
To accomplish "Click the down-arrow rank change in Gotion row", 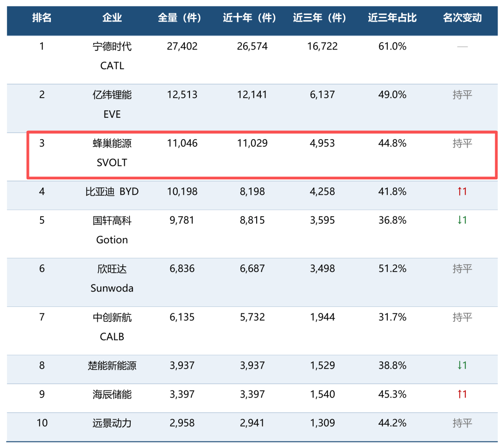I will coord(462,220).
